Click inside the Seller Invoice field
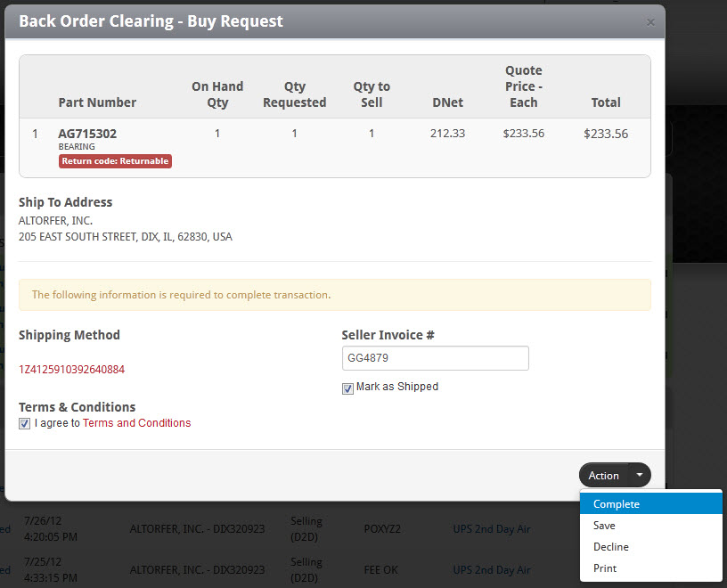The width and height of the screenshot is (727, 588). [435, 357]
